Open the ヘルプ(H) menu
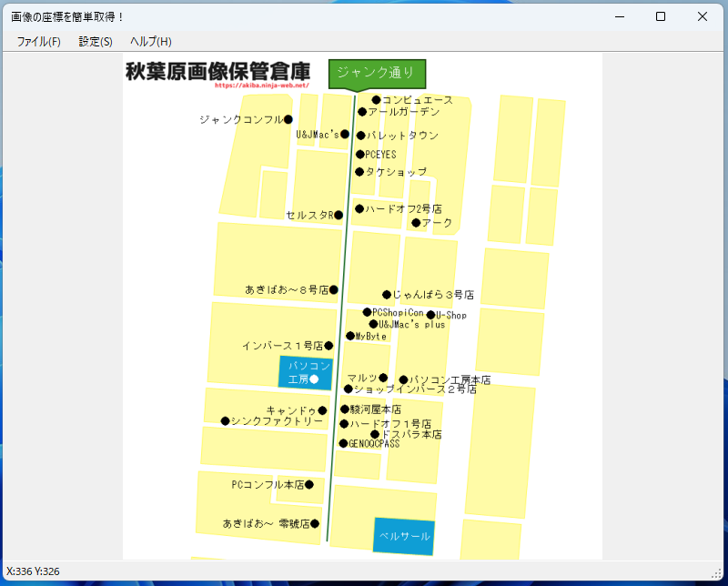Screen dimensions: 728x586 [x=150, y=41]
